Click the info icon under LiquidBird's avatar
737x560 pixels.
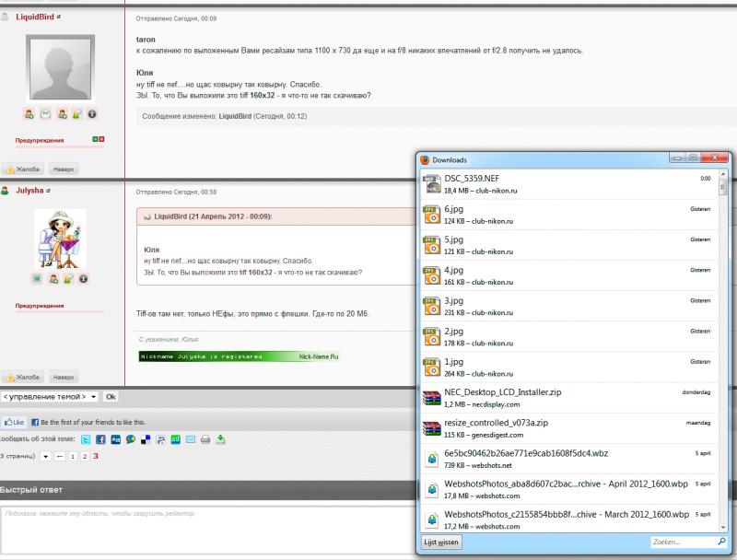click(92, 113)
